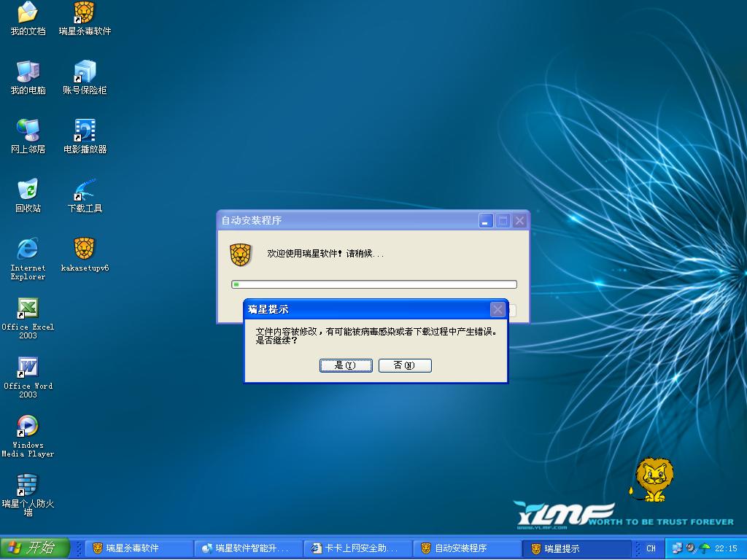The width and height of the screenshot is (747, 560).
Task: Click the 下载工具 desktop shortcut
Action: (x=85, y=195)
